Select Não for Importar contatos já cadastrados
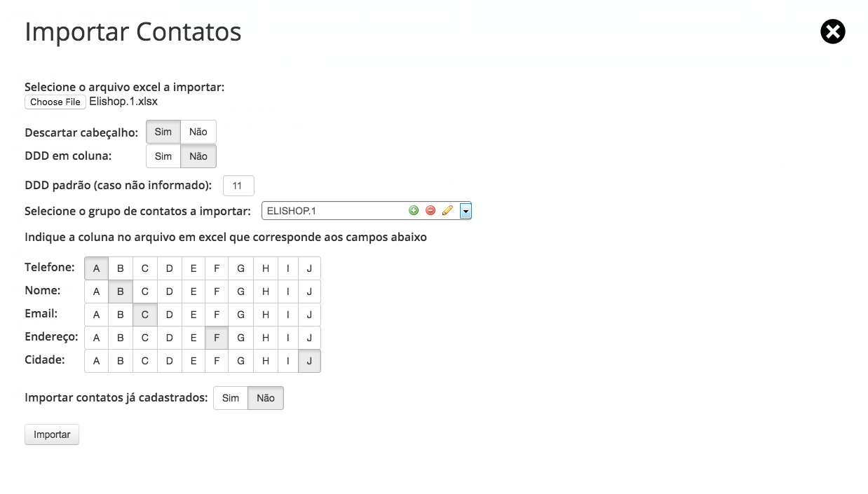The height and width of the screenshot is (494, 868). coord(266,398)
